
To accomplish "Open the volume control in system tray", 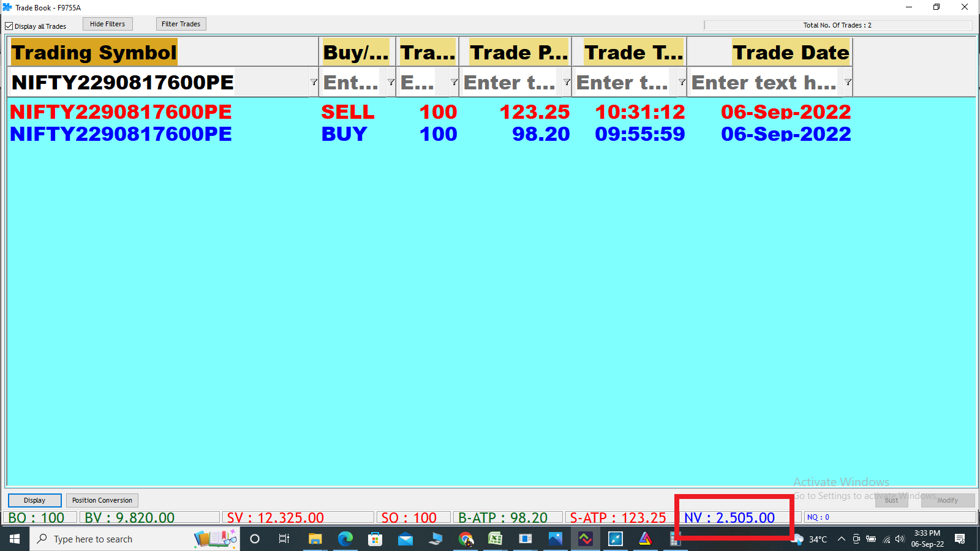I will click(900, 539).
